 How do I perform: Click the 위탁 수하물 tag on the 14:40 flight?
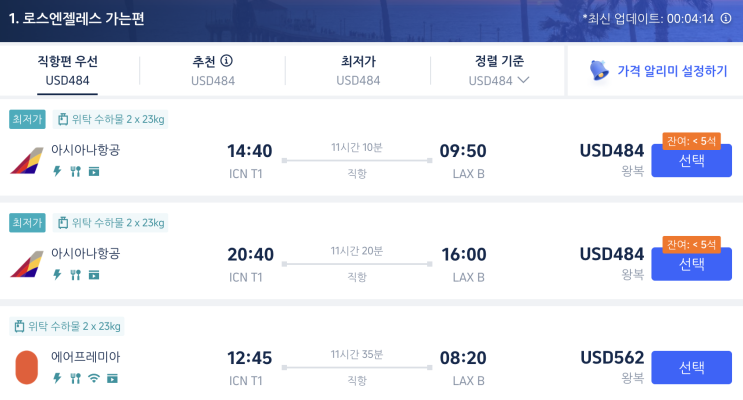click(110, 120)
